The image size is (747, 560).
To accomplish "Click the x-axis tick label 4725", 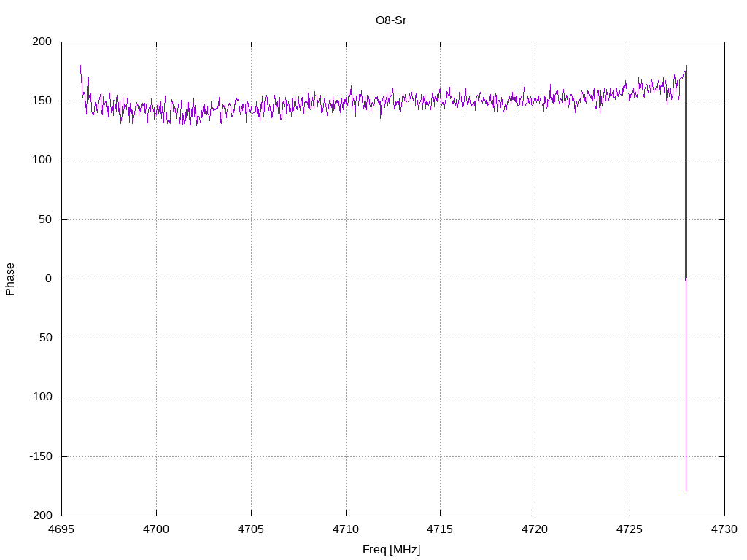I will [630, 529].
